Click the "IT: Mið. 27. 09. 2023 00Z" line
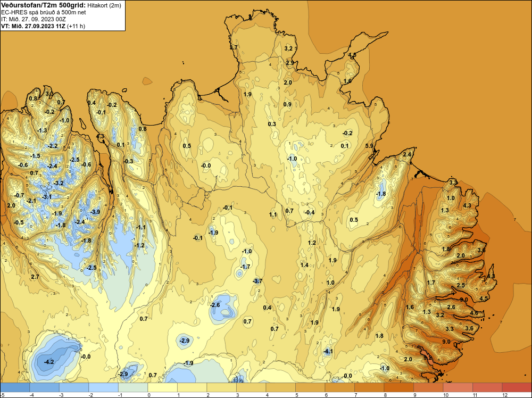Viewport: 532px width, 398px height. (x=33, y=19)
